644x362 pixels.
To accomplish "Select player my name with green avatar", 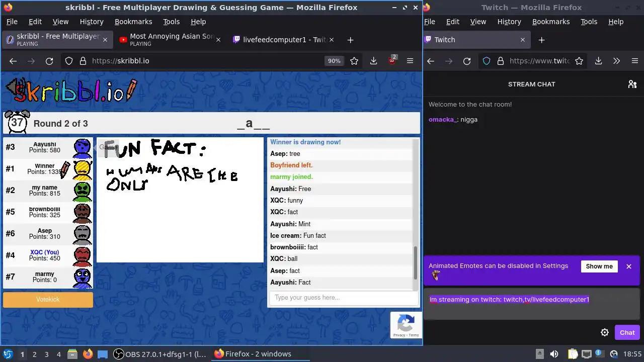I will pyautogui.click(x=48, y=191).
